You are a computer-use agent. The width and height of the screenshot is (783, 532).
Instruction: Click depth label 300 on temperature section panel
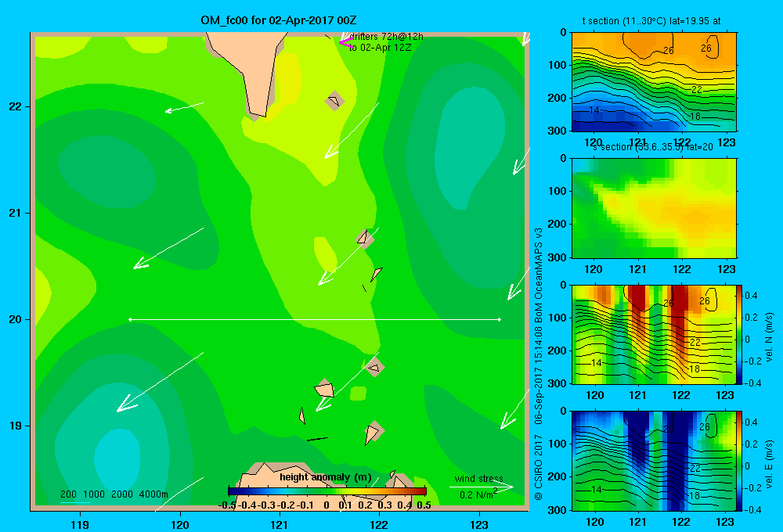(x=557, y=131)
